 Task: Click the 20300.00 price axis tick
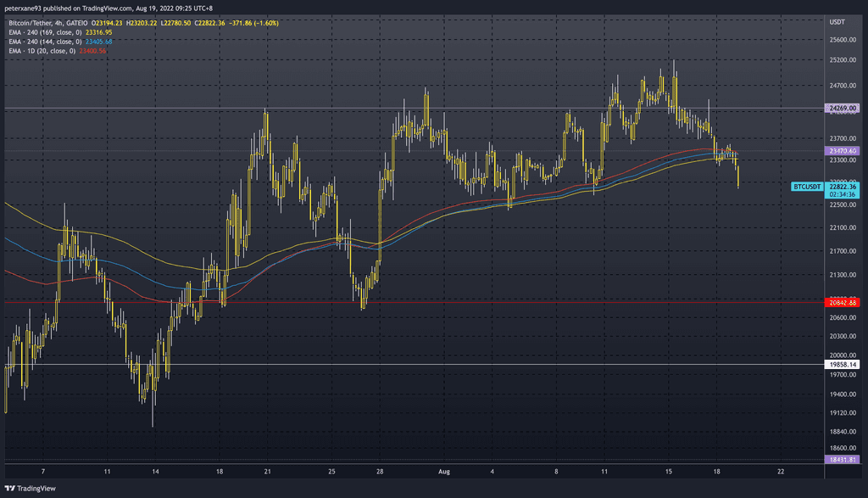pos(843,336)
